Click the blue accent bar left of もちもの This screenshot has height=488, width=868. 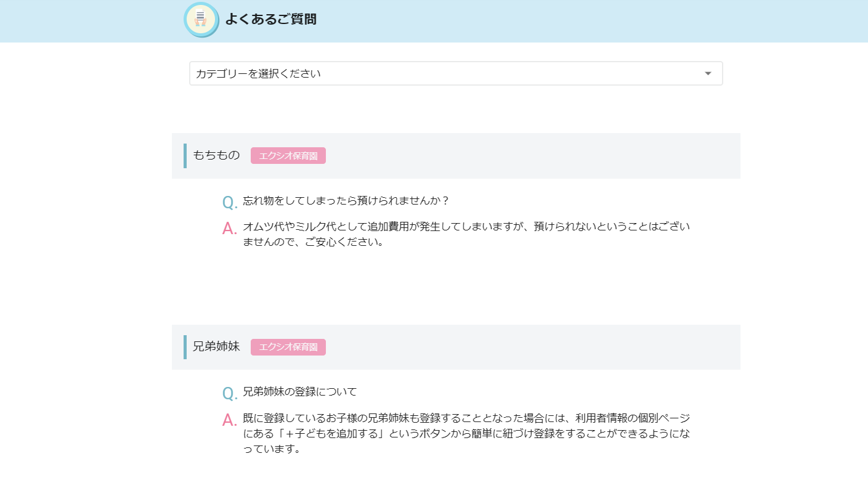point(185,156)
